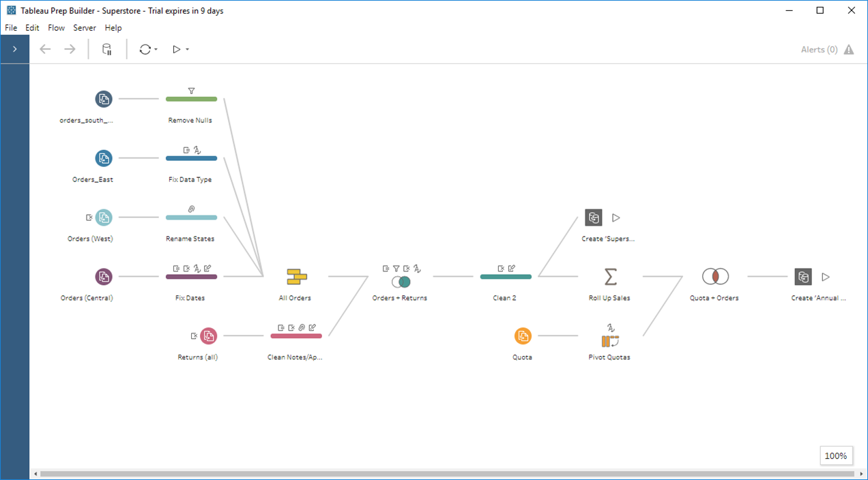Select the Fix Dates clean step bar
Screen dimensions: 868x480
[x=191, y=277]
